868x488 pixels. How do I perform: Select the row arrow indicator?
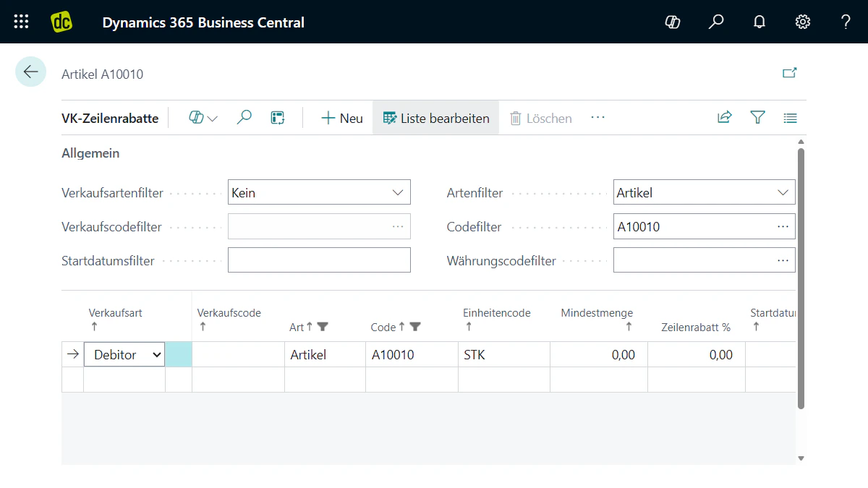72,354
